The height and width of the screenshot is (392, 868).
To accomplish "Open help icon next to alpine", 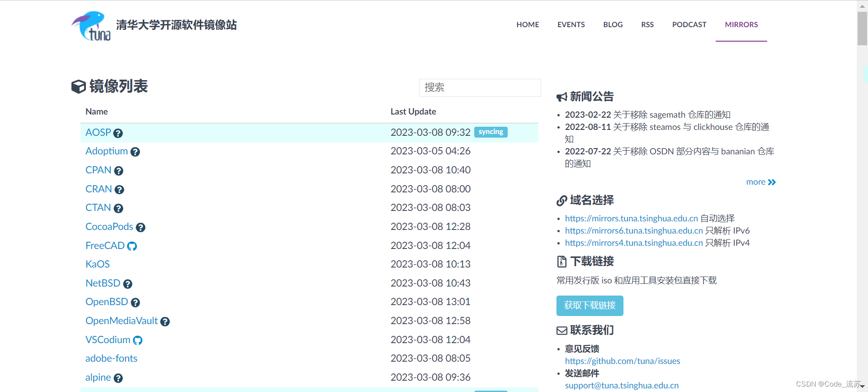I will coord(118,378).
